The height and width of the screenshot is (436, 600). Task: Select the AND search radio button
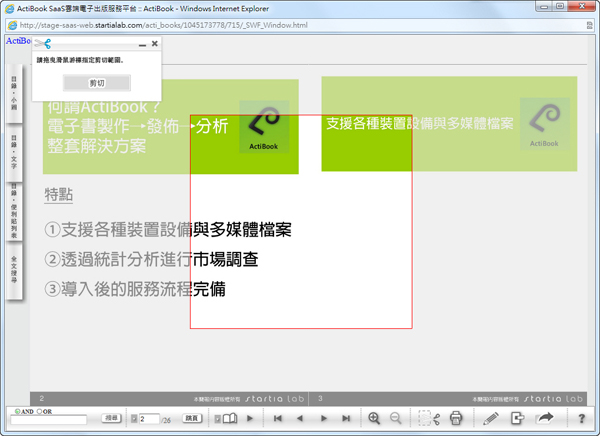[17, 412]
